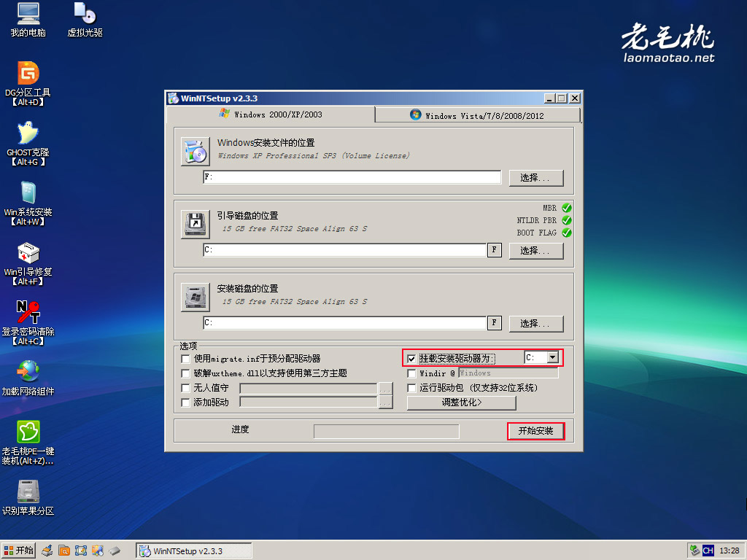Click 13:28 clock in tray
This screenshot has width=747, height=560.
click(x=729, y=551)
